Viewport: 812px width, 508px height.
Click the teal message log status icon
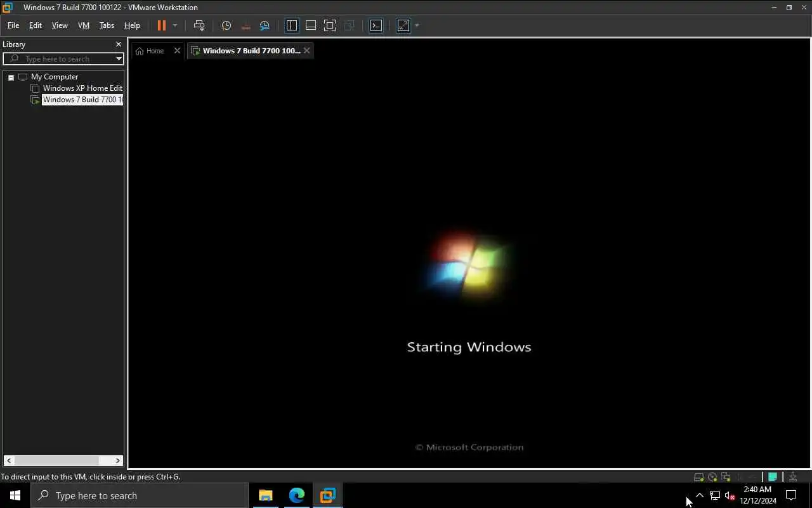point(773,477)
